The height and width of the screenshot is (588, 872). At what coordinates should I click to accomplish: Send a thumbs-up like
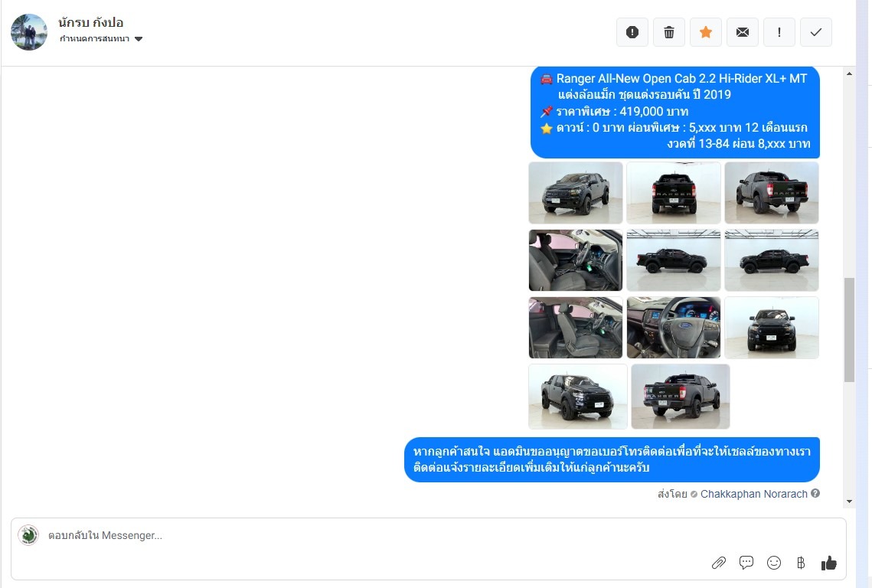(x=828, y=563)
